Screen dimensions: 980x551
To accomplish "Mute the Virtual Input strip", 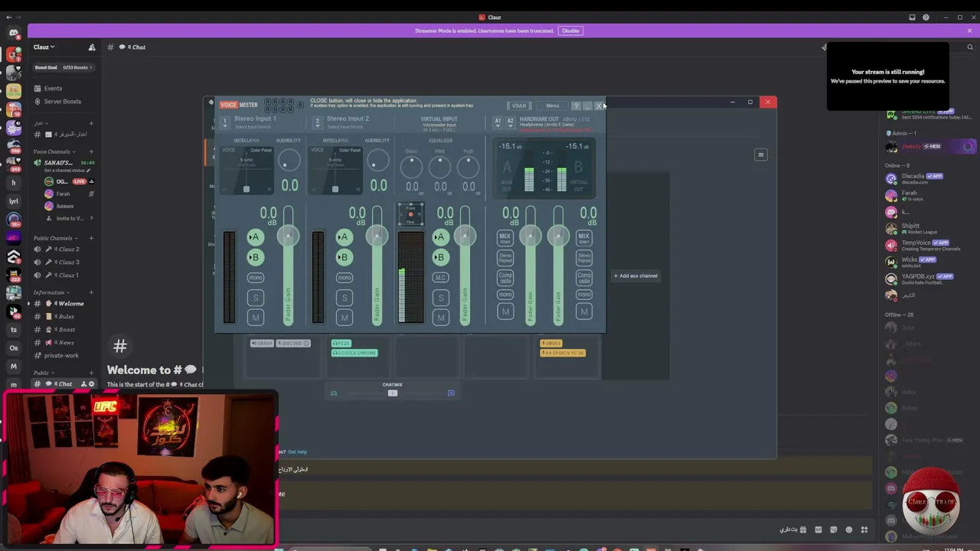I will [x=440, y=318].
